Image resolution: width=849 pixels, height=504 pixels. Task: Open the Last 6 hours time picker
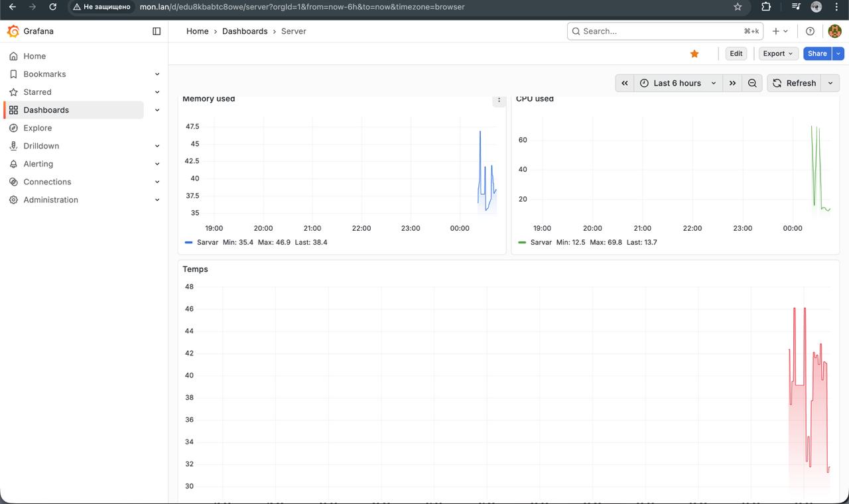pyautogui.click(x=678, y=83)
